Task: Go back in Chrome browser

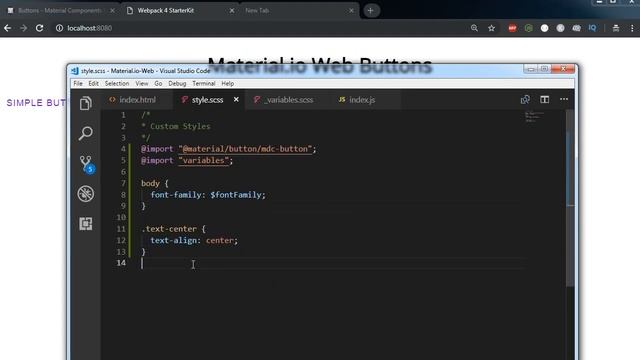Action: pyautogui.click(x=7, y=28)
